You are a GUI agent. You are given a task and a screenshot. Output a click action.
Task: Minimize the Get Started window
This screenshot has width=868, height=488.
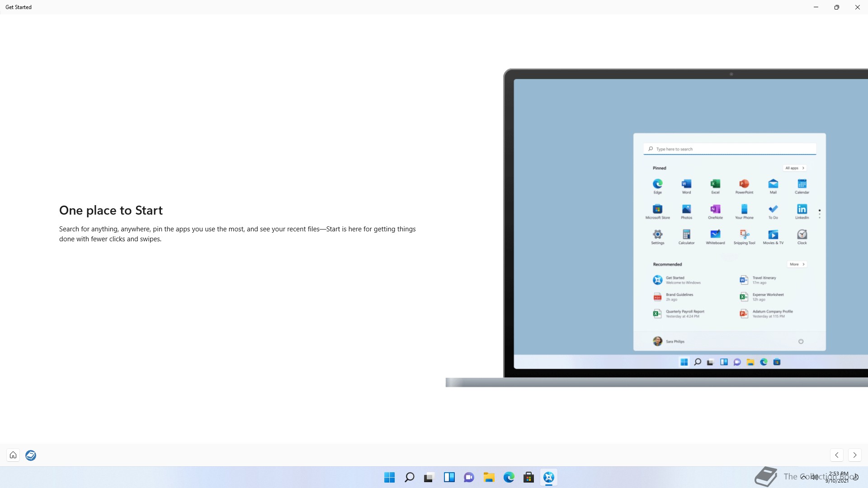816,7
